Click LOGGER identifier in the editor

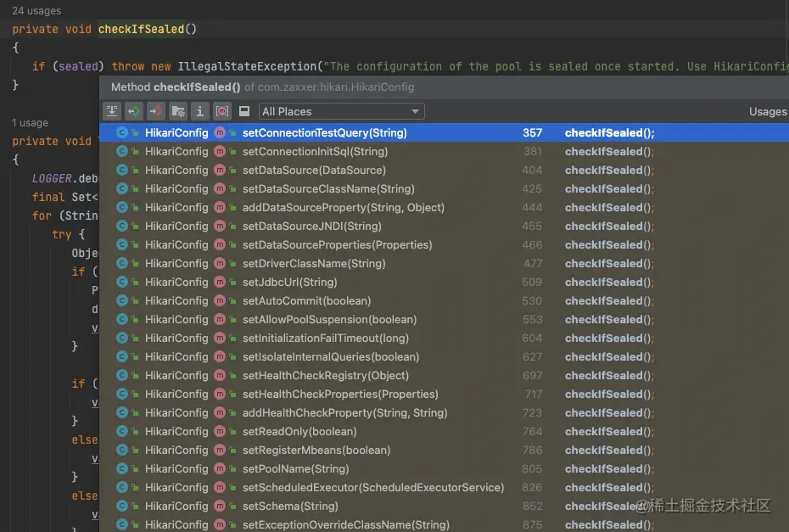(52, 179)
